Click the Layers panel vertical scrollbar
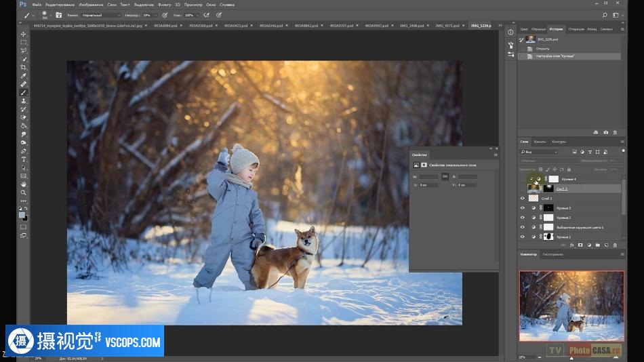Screen dimensions: 644x362 click(x=624, y=197)
